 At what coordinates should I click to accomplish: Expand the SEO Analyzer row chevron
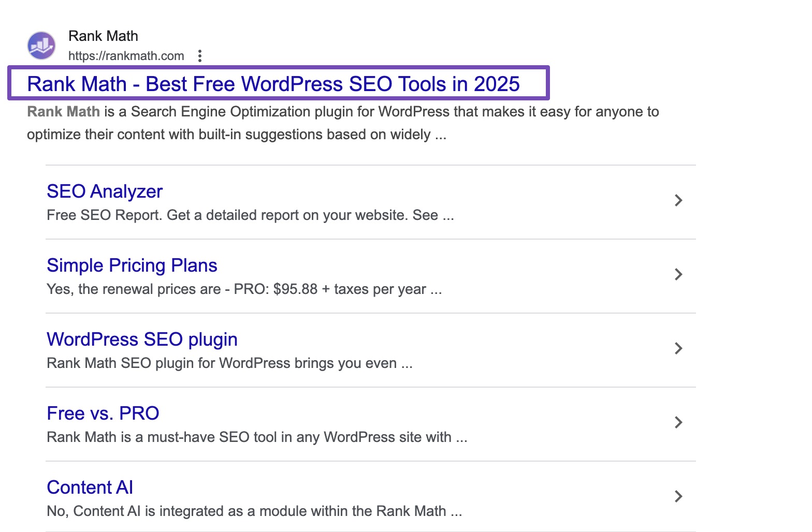click(678, 200)
